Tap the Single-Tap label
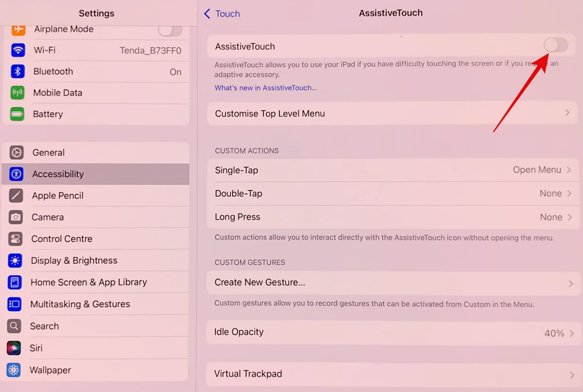Image resolution: width=583 pixels, height=392 pixels. [x=237, y=170]
